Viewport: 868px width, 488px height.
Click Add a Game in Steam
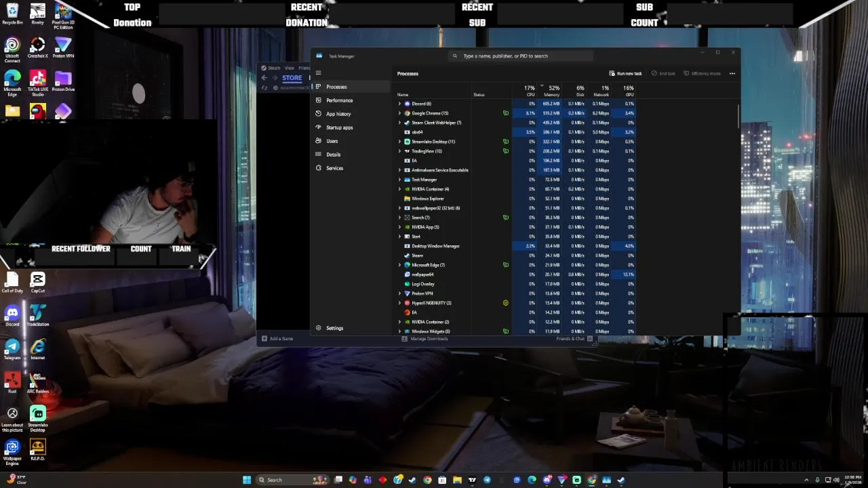(278, 339)
